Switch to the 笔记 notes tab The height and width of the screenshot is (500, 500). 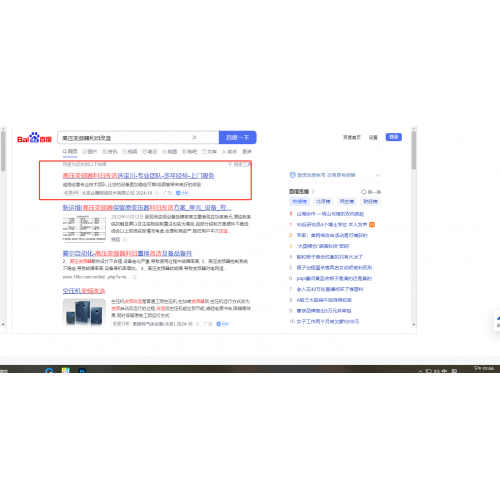pyautogui.click(x=150, y=152)
